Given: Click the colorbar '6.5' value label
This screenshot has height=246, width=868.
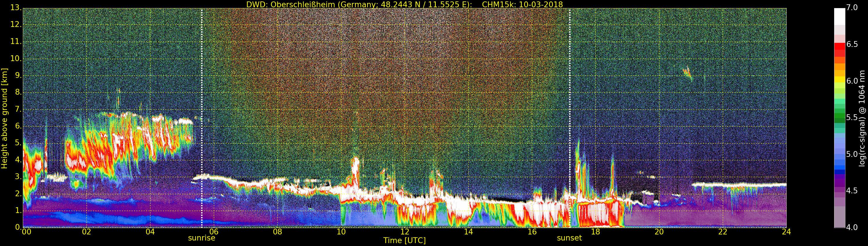Looking at the screenshot, I should [x=852, y=45].
